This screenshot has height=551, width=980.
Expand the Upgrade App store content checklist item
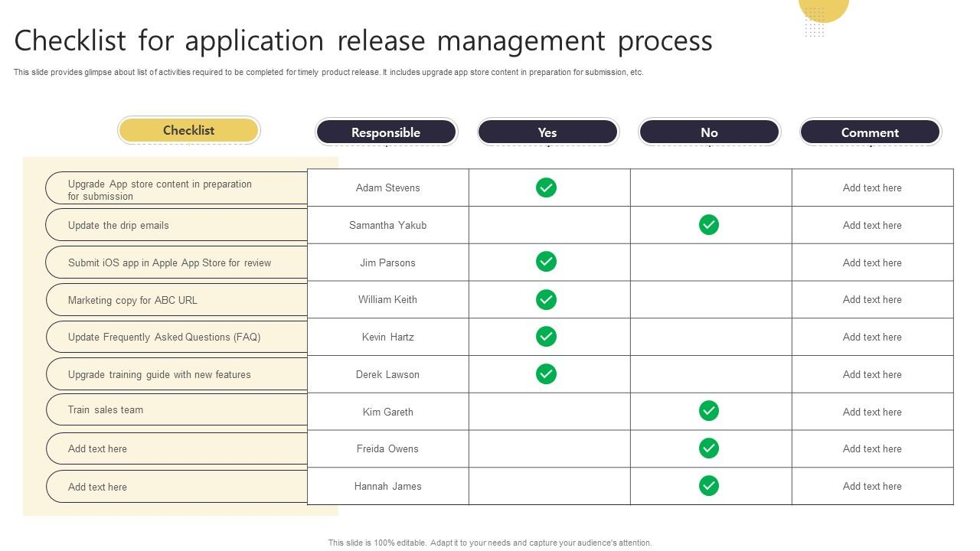(176, 190)
